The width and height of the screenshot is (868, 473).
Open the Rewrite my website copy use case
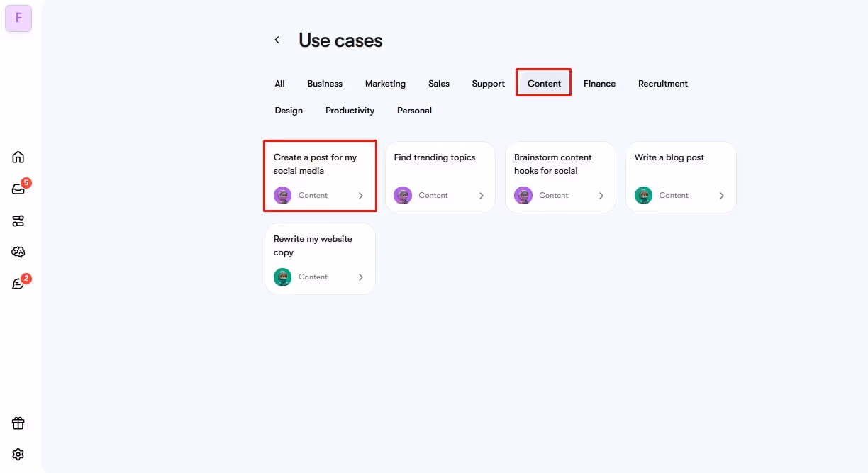tap(320, 245)
